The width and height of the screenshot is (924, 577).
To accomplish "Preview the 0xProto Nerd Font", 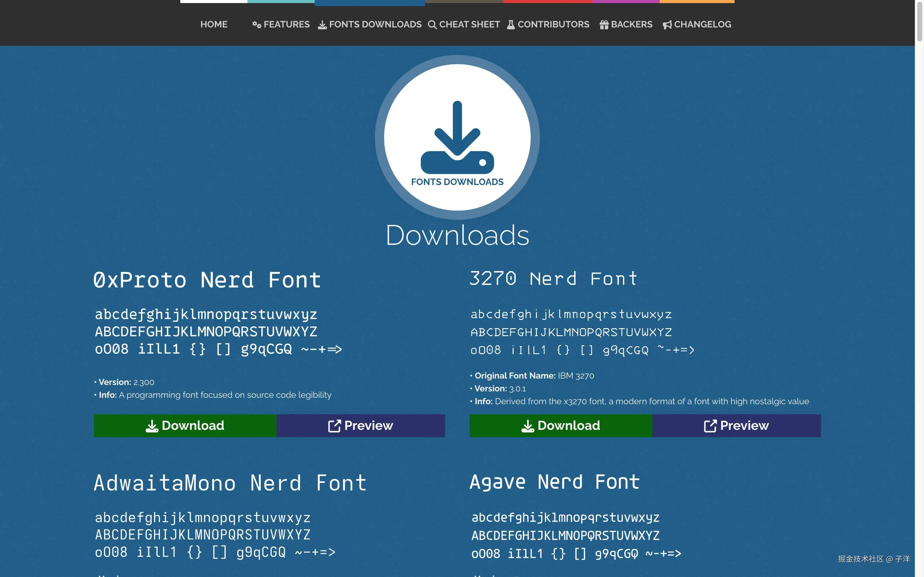I will pos(361,426).
